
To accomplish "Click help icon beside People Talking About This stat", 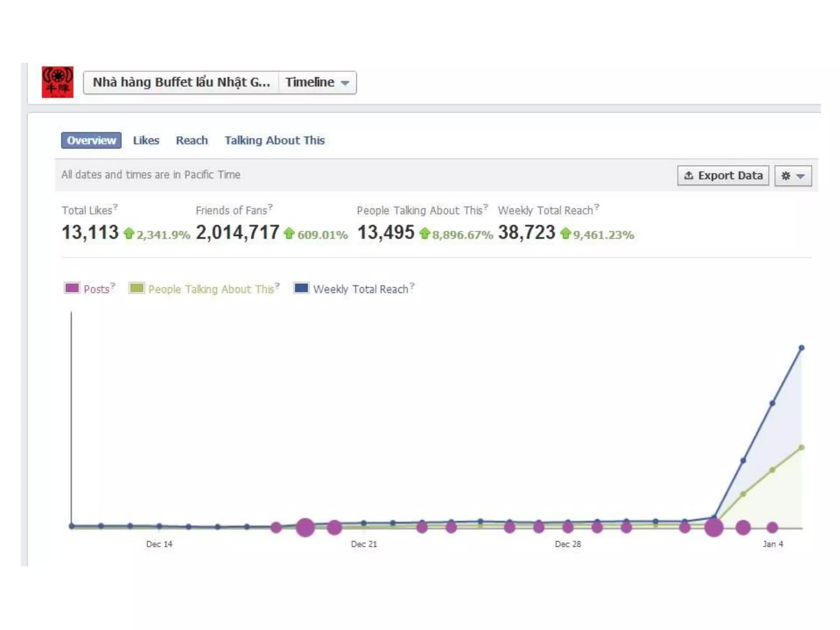I will (x=486, y=206).
